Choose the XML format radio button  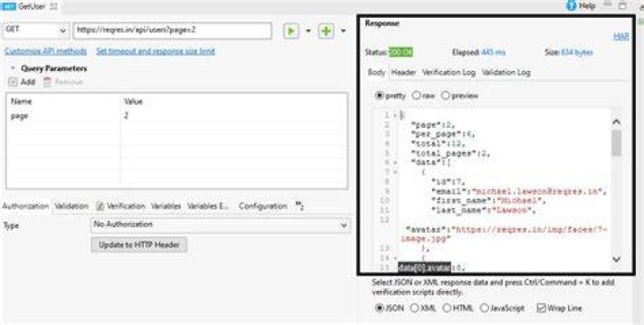(x=414, y=308)
